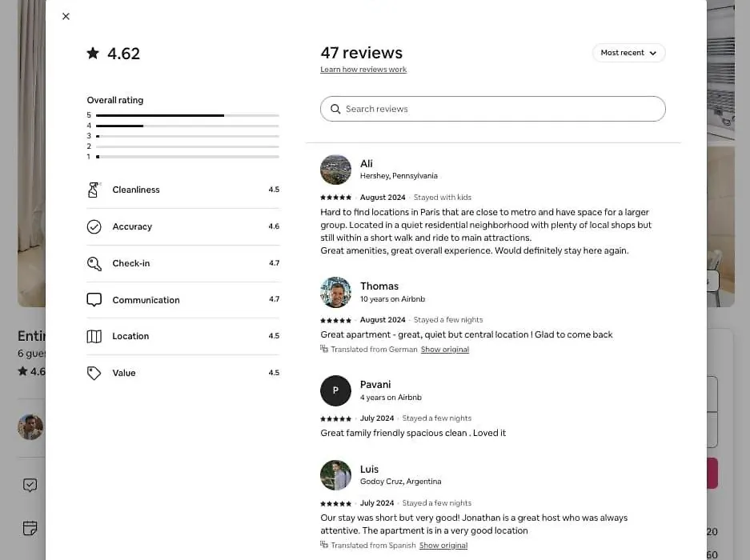Click the 4-star rating distribution bar
This screenshot has width=750, height=560.
pos(187,126)
